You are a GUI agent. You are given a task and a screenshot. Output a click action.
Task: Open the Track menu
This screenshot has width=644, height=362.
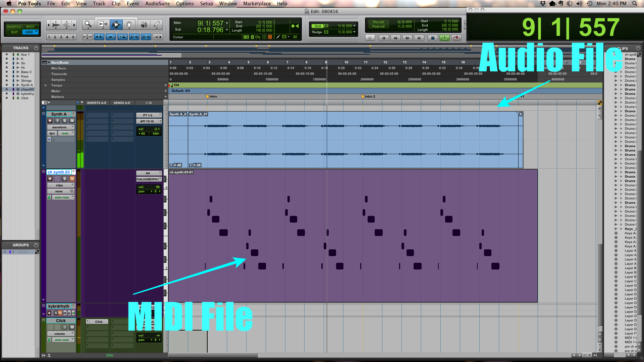point(99,3)
